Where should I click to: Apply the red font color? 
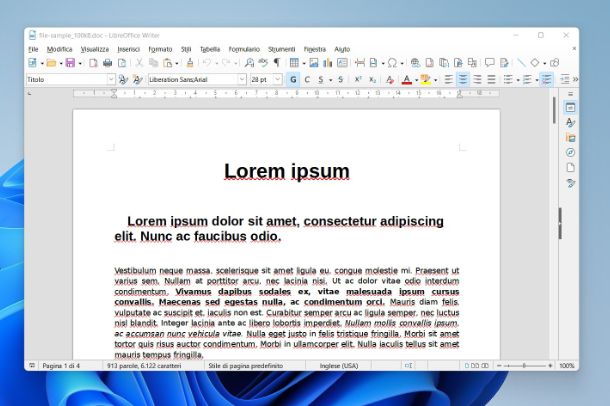click(407, 80)
